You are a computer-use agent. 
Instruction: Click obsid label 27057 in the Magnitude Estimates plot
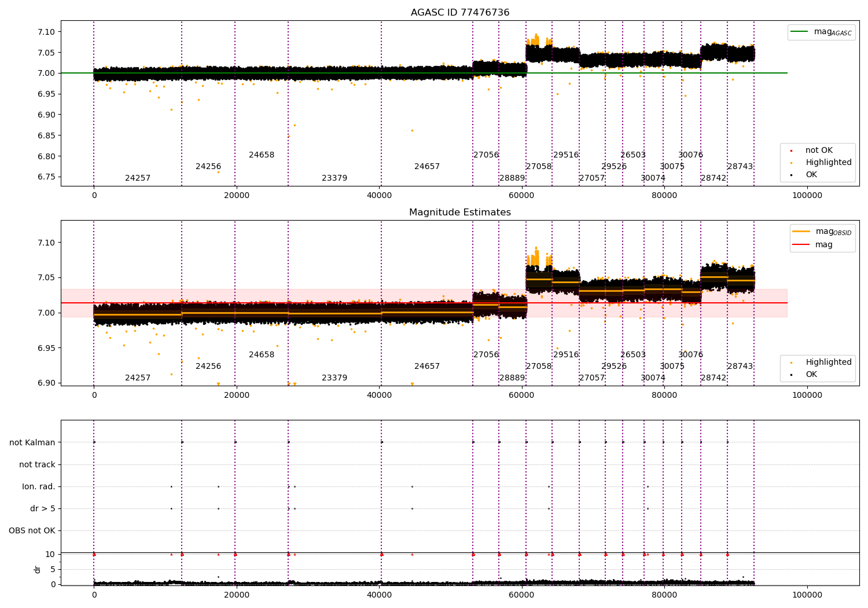coord(592,378)
